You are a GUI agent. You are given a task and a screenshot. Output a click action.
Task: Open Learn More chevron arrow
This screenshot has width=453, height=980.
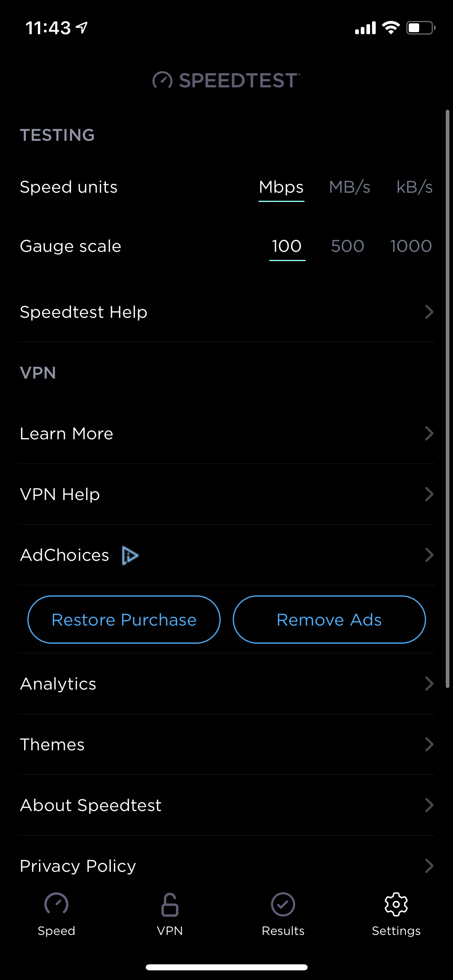(x=429, y=433)
